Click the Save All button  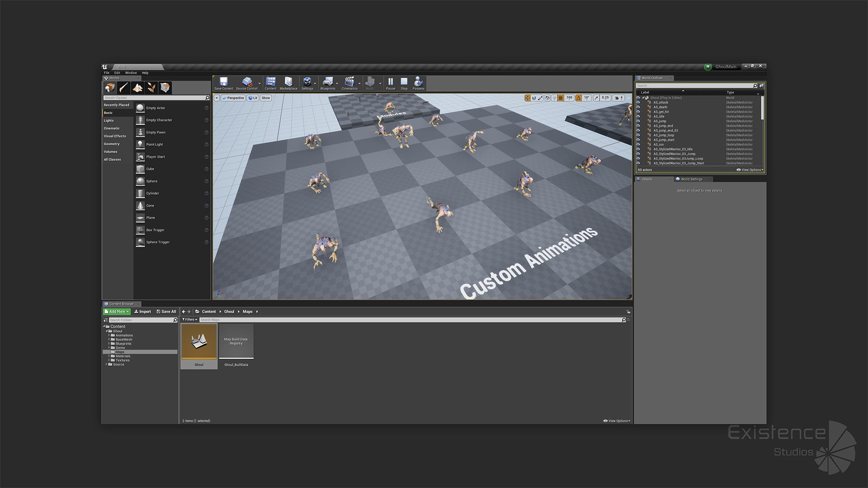[166, 312]
